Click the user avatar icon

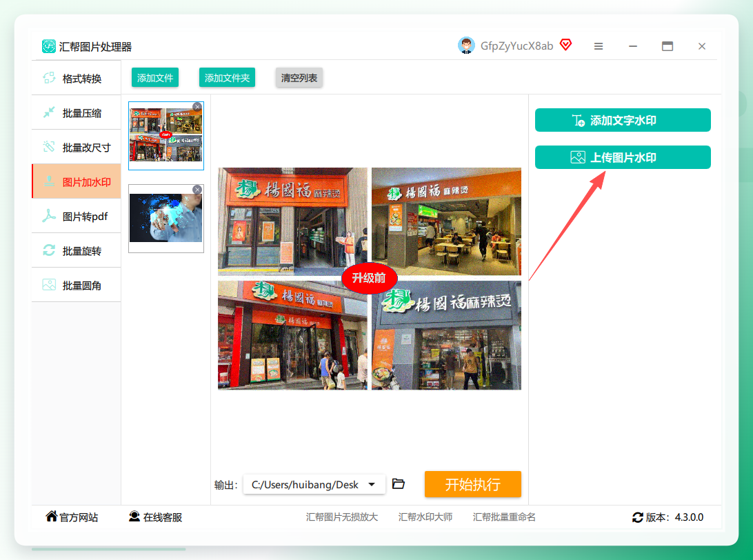point(466,46)
